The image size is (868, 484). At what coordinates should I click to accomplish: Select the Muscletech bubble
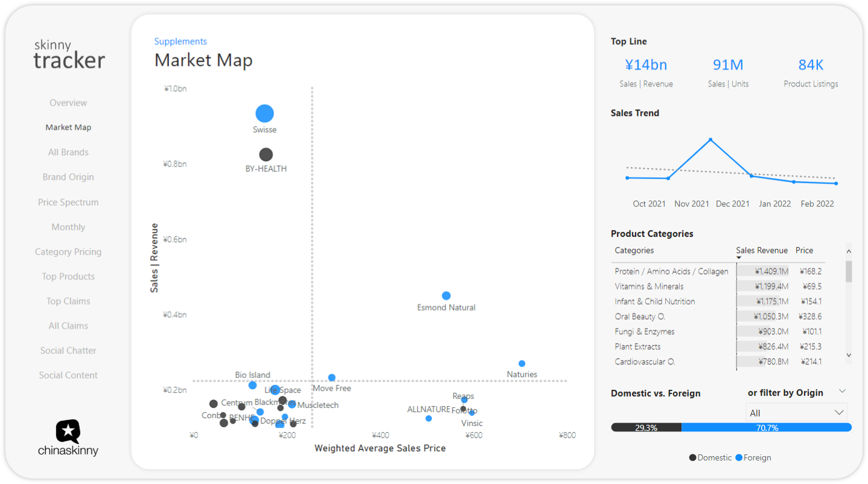click(292, 404)
